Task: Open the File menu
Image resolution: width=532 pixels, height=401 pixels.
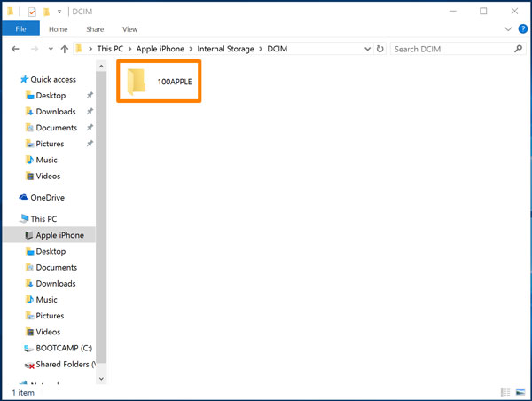Action: click(20, 29)
